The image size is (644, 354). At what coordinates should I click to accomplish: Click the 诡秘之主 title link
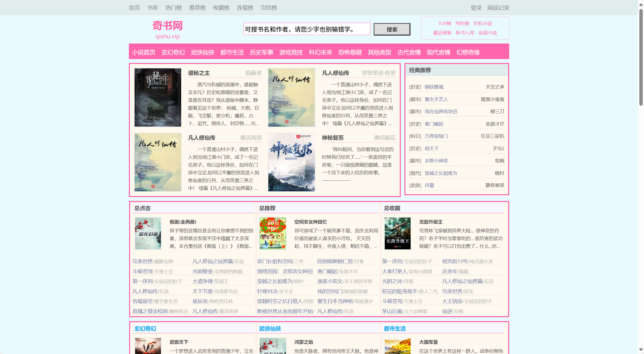tap(199, 73)
